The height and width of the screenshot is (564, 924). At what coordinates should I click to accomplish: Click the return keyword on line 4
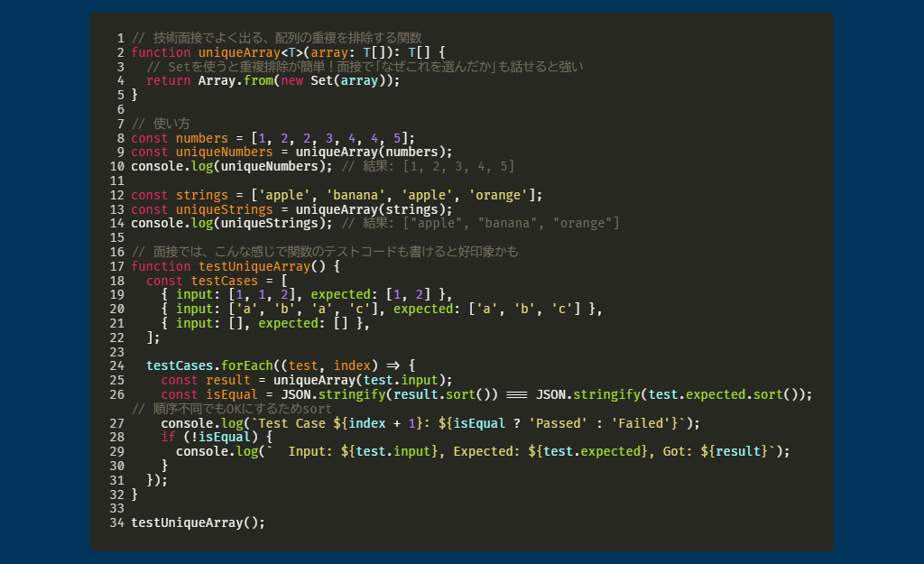pos(168,80)
